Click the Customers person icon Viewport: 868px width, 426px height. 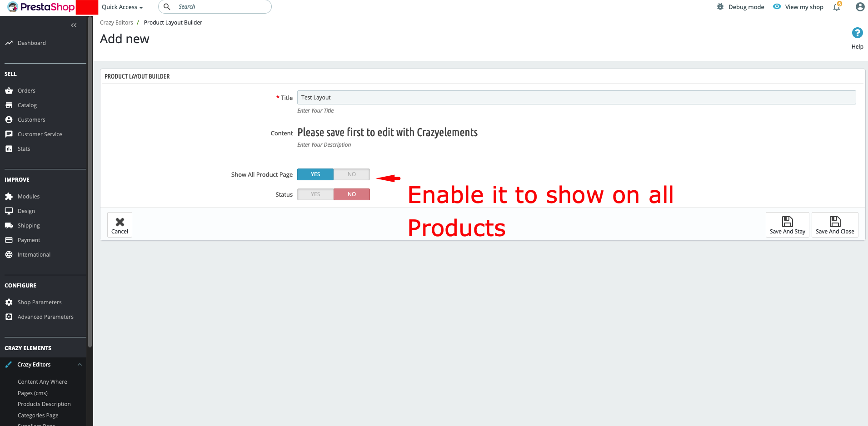(9, 120)
